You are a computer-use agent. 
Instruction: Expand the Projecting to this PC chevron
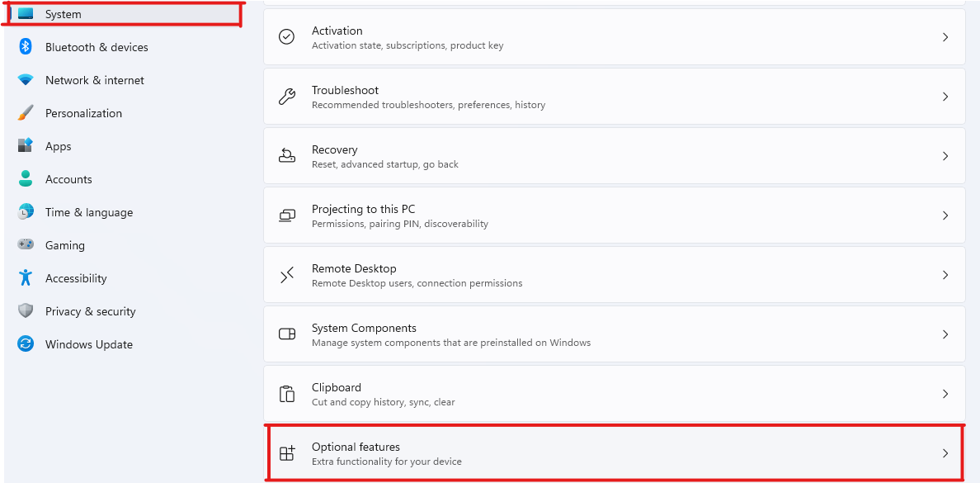[945, 215]
